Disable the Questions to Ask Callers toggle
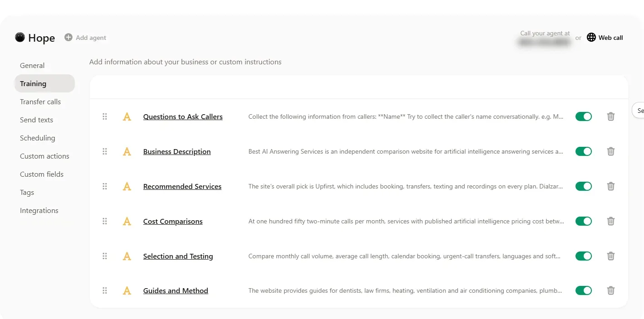Screen dimensions: 644x319 [584, 116]
